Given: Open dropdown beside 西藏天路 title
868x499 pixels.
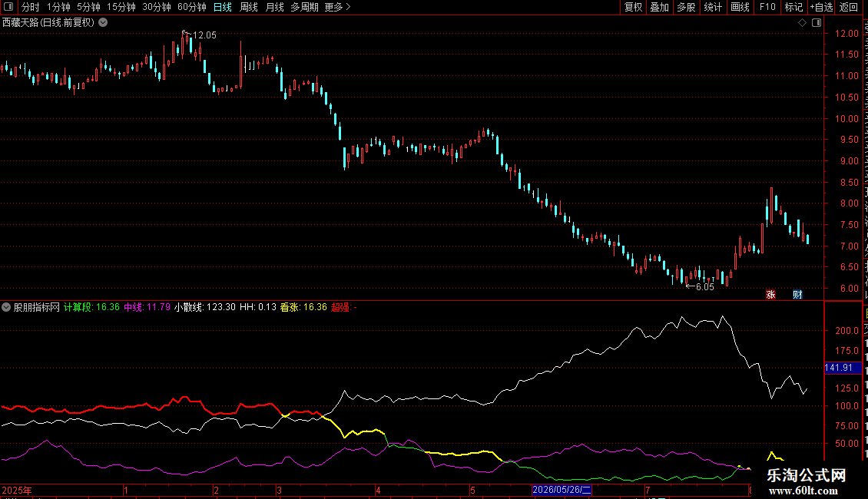Looking at the screenshot, I should (x=103, y=23).
